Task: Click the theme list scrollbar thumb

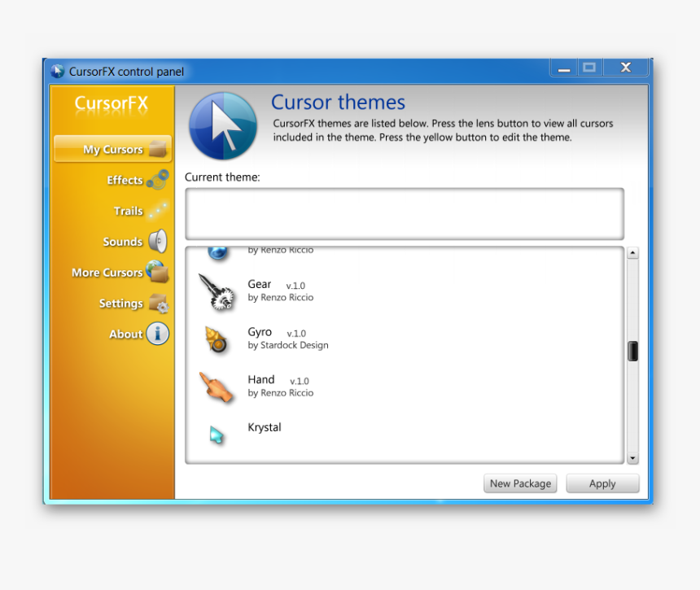Action: [632, 351]
